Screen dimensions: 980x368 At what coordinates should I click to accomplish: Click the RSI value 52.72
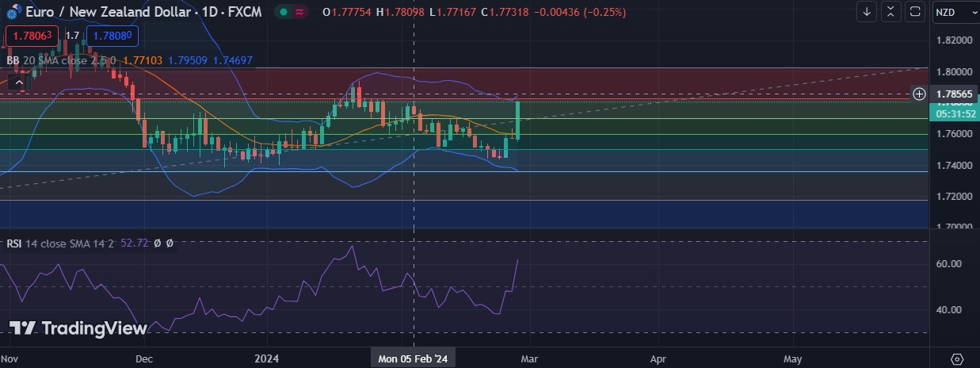tap(134, 243)
